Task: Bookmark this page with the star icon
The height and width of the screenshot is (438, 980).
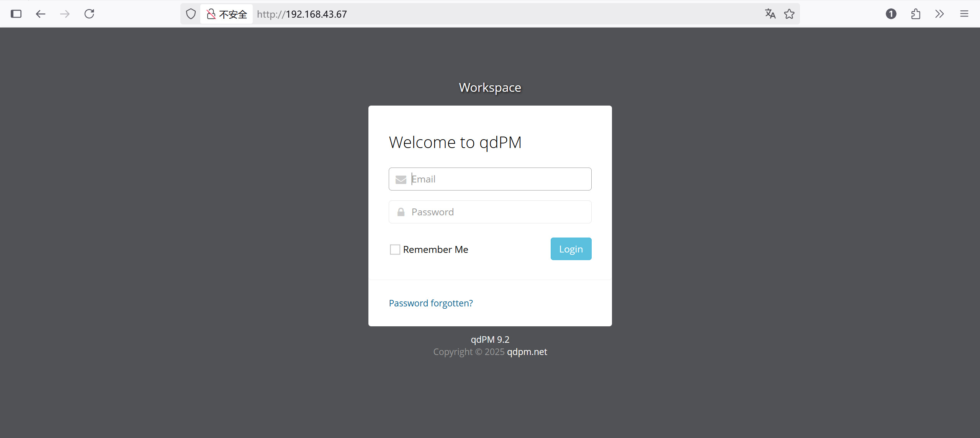Action: (x=789, y=14)
